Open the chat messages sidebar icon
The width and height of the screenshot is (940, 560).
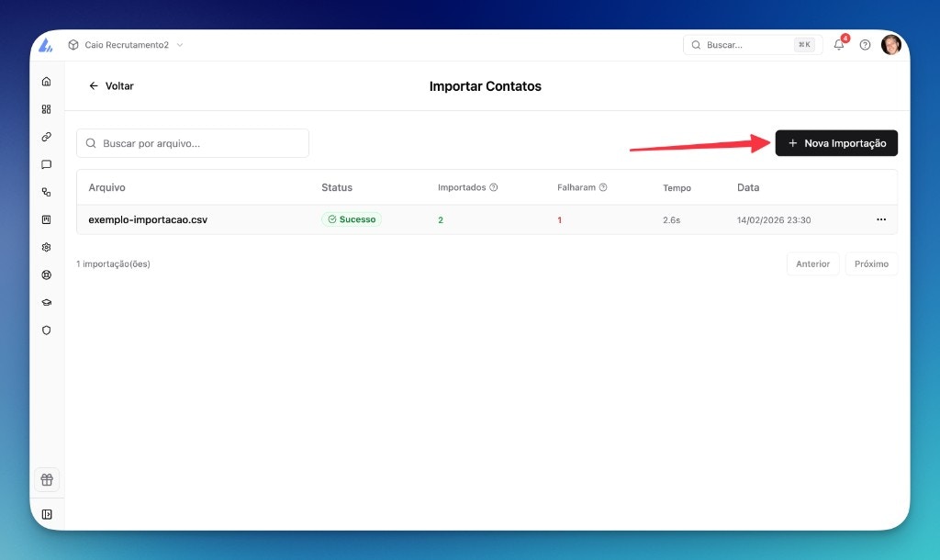tap(46, 164)
